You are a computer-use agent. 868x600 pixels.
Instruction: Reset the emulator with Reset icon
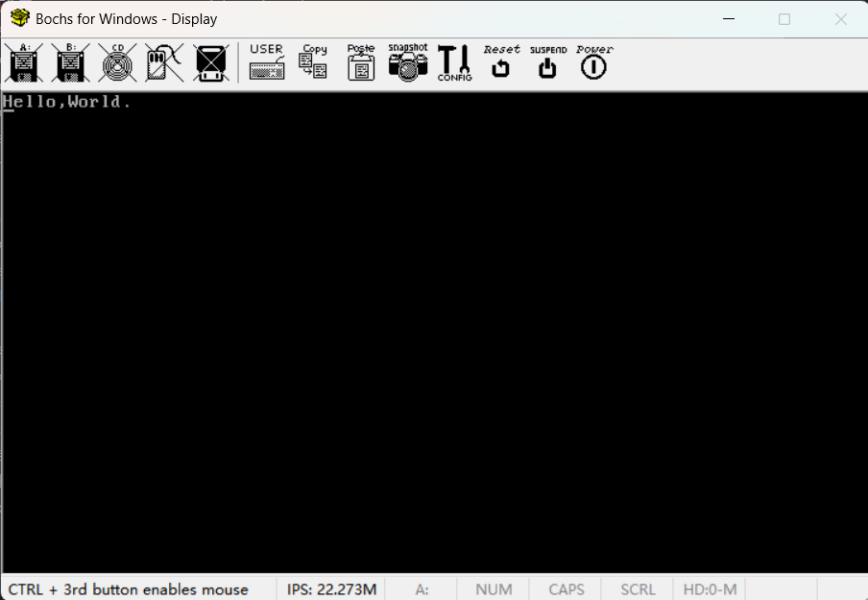(501, 62)
